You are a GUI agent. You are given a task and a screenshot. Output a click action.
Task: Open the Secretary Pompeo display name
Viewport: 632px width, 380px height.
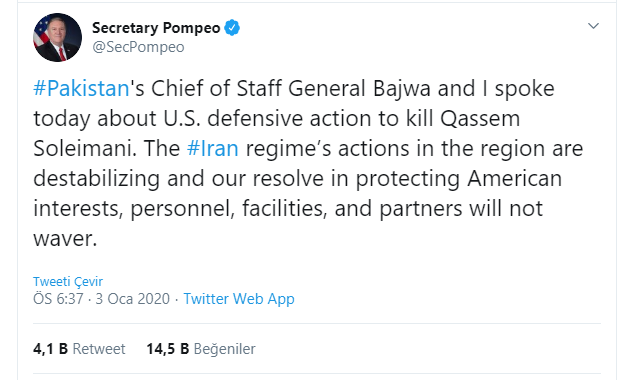pyautogui.click(x=156, y=28)
